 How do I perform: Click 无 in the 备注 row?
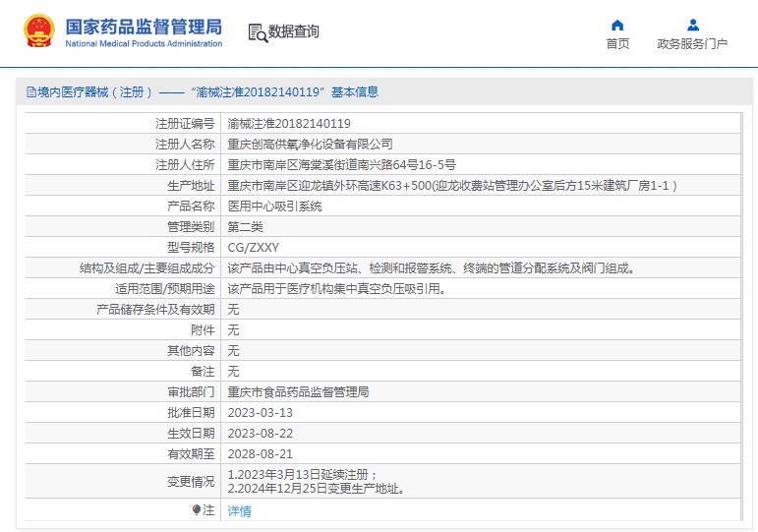233,372
